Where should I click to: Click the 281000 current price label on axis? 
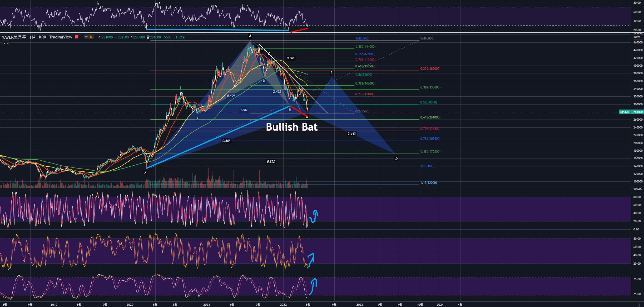pos(637,112)
